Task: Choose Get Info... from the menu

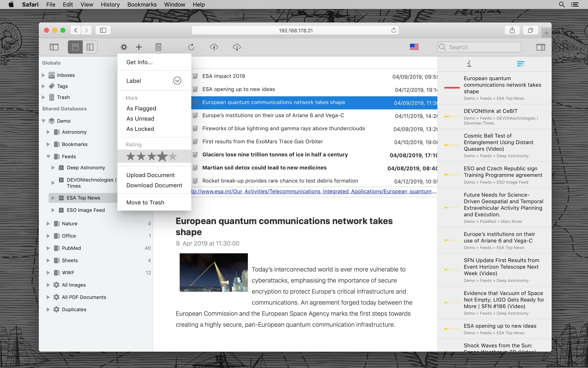Action: (x=139, y=62)
